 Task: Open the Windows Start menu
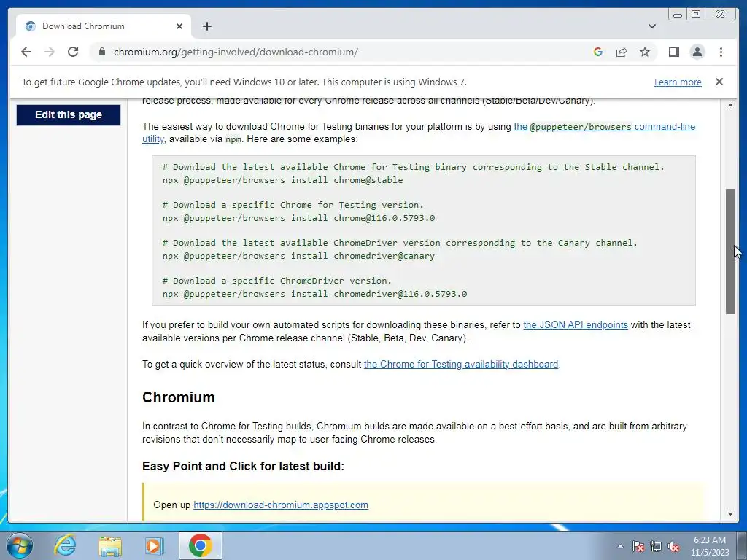(20, 545)
